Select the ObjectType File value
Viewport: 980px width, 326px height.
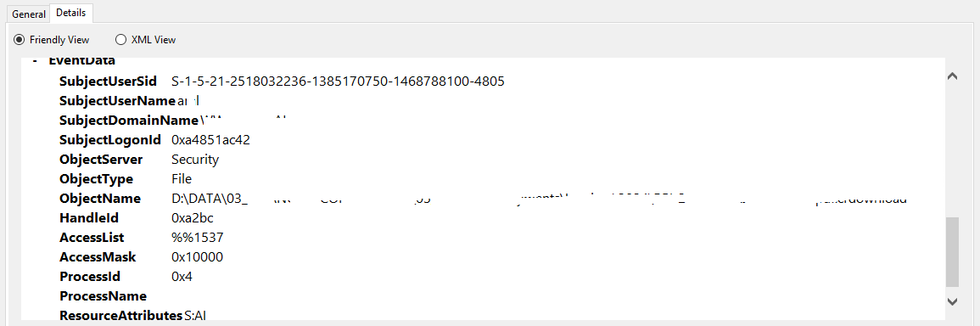pyautogui.click(x=182, y=179)
